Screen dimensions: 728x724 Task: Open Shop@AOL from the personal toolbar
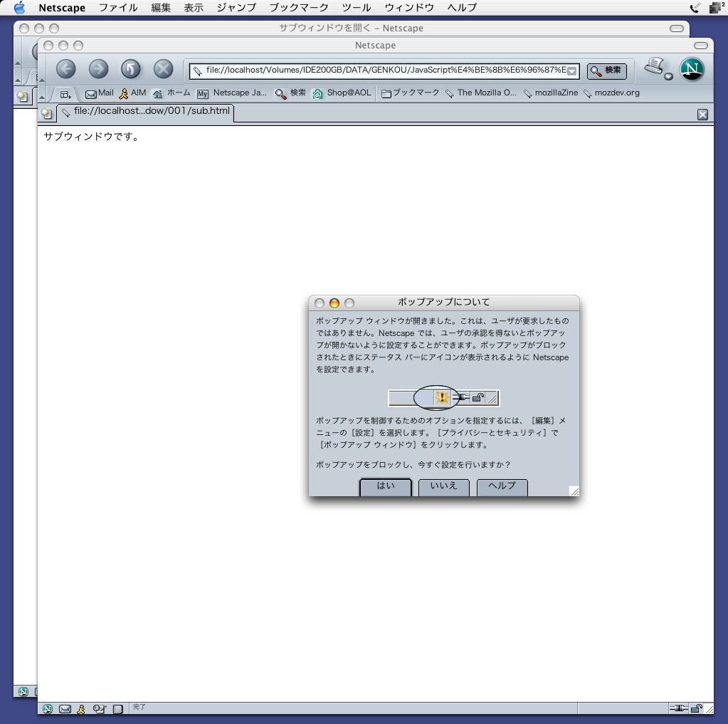click(342, 93)
